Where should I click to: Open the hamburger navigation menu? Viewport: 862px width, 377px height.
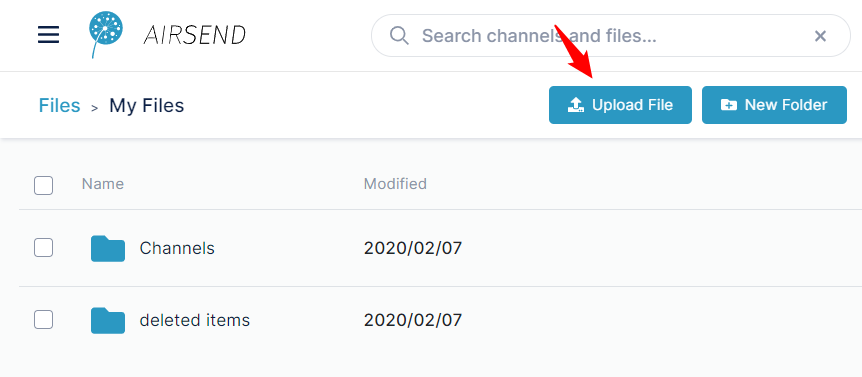tap(48, 35)
